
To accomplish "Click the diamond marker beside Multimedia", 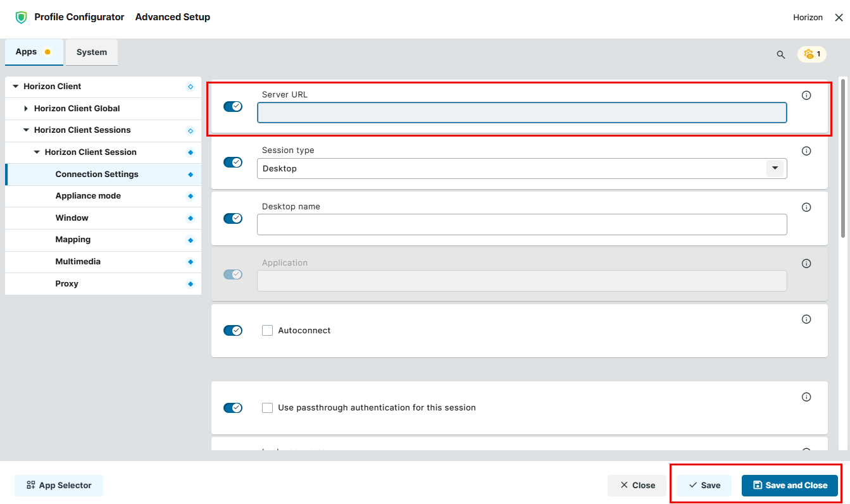I will (x=191, y=262).
